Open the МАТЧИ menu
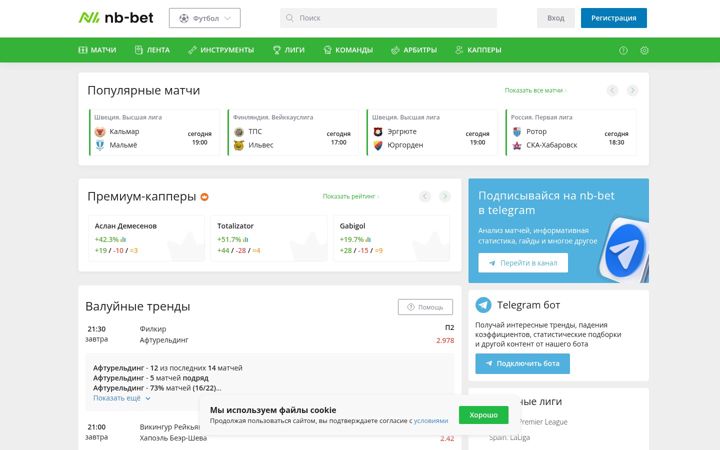This screenshot has width=720, height=450. coord(97,50)
